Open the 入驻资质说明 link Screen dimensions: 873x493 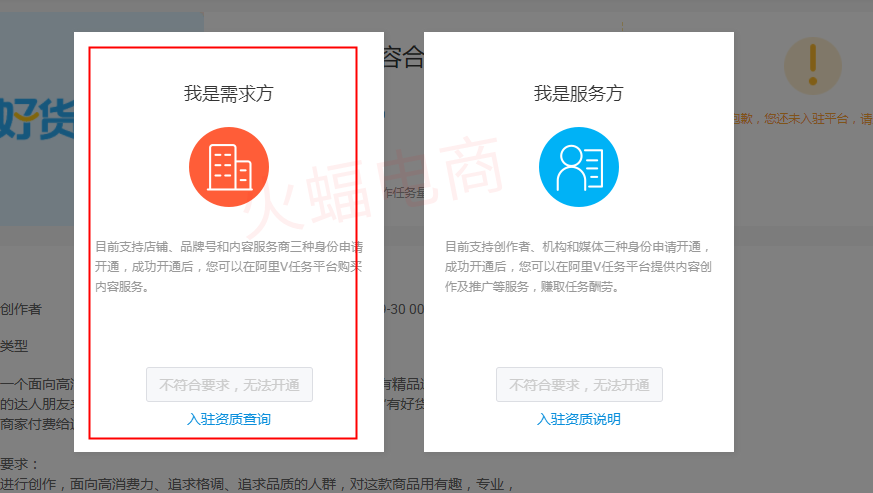[x=578, y=419]
